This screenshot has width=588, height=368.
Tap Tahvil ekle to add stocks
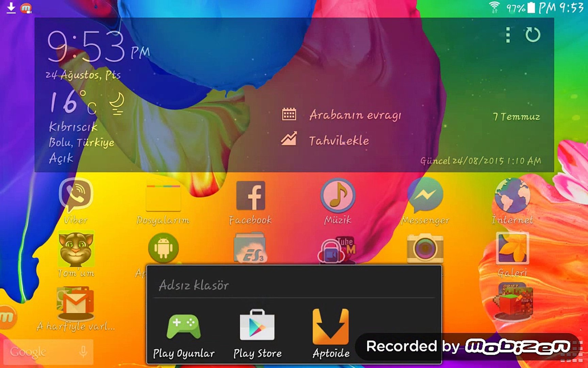339,140
